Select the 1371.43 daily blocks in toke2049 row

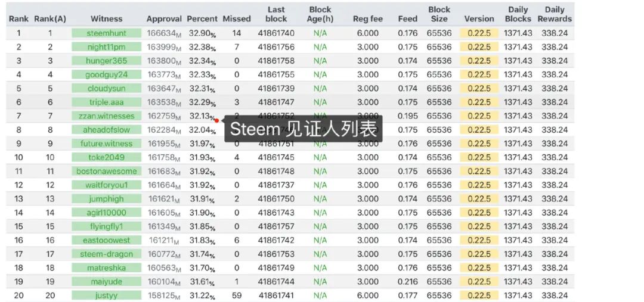[518, 158]
